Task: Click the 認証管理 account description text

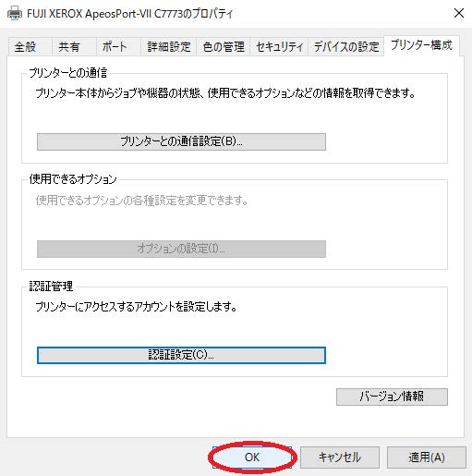Action: (x=136, y=307)
